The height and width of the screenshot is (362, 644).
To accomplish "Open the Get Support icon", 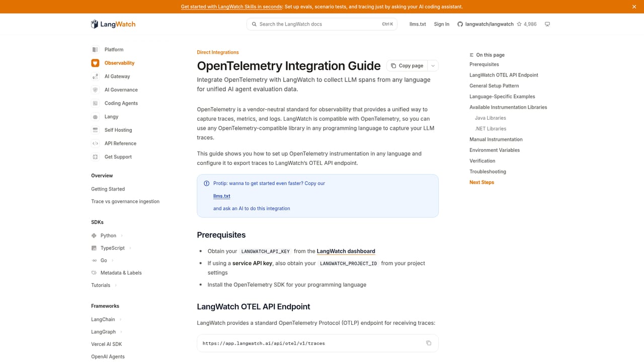I will (x=95, y=157).
